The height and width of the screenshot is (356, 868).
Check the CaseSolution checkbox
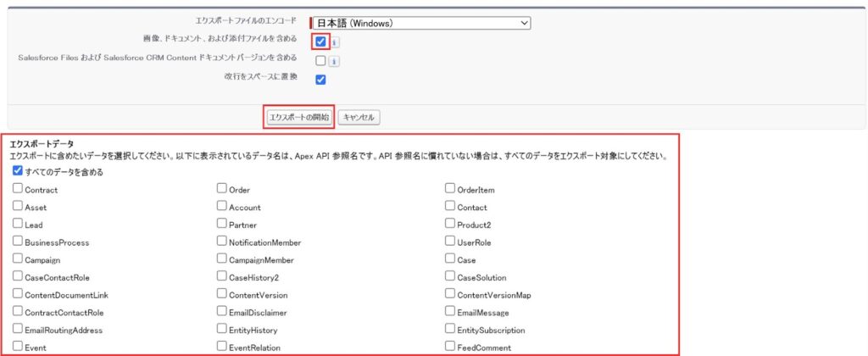[x=450, y=276]
